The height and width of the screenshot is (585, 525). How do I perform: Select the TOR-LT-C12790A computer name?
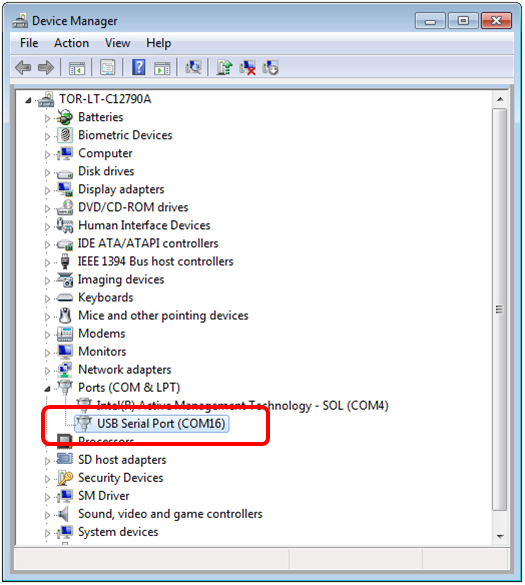click(105, 99)
